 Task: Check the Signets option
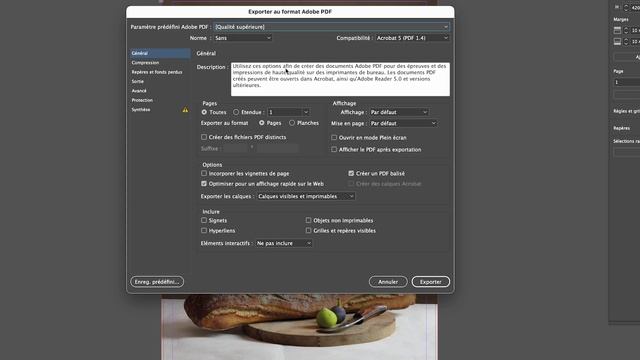pyautogui.click(x=204, y=220)
